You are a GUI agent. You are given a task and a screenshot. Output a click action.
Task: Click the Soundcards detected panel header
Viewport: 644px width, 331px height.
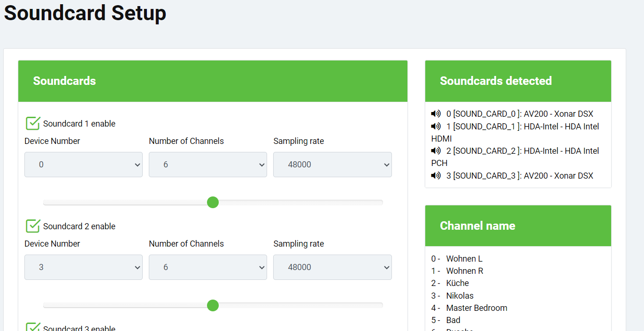(518, 81)
